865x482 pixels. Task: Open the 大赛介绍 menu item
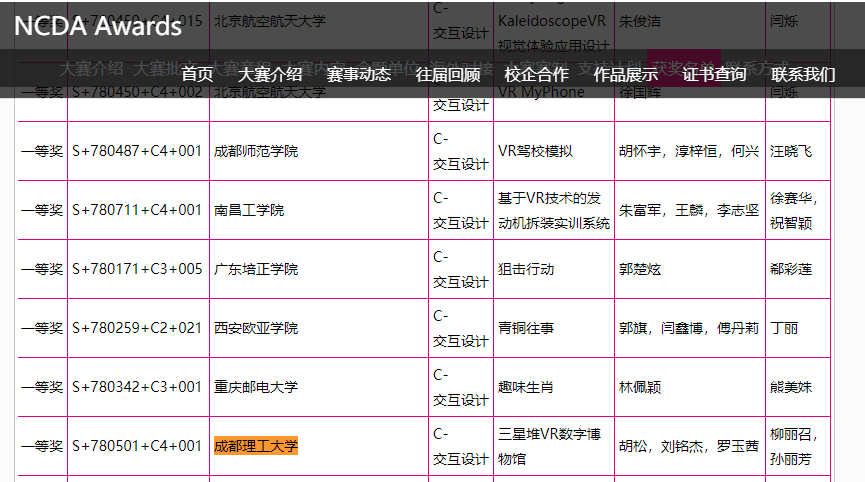[270, 74]
